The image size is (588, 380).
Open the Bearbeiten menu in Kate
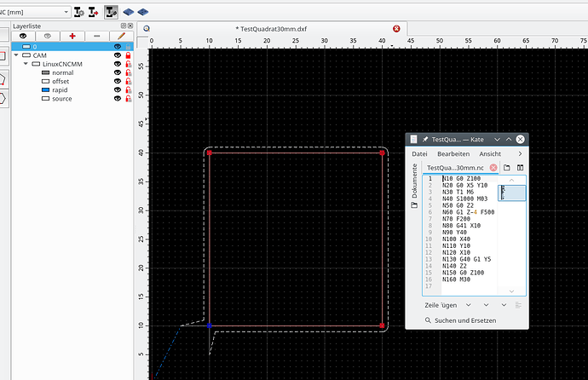(x=453, y=153)
